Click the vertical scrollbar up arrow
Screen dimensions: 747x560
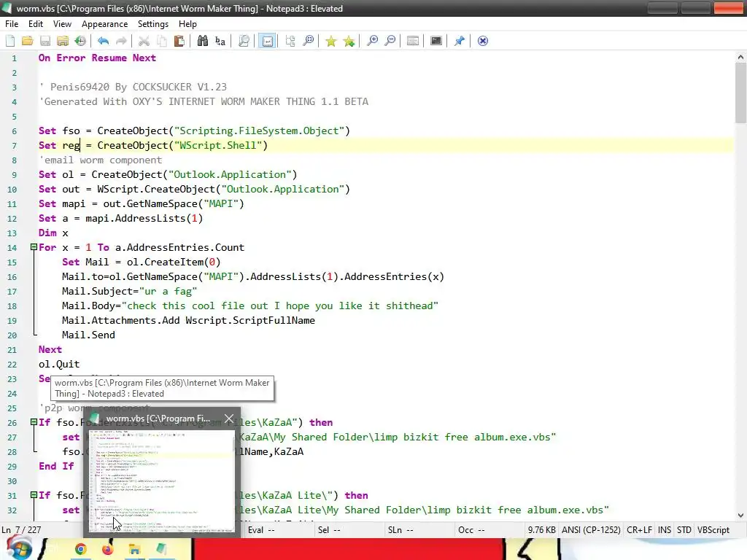[740, 57]
